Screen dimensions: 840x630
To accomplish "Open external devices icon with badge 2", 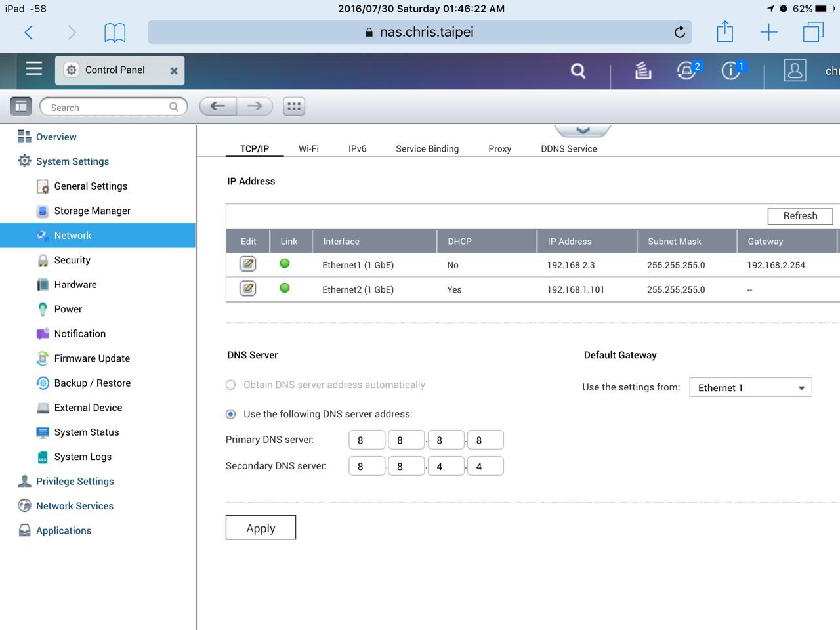I will [687, 70].
